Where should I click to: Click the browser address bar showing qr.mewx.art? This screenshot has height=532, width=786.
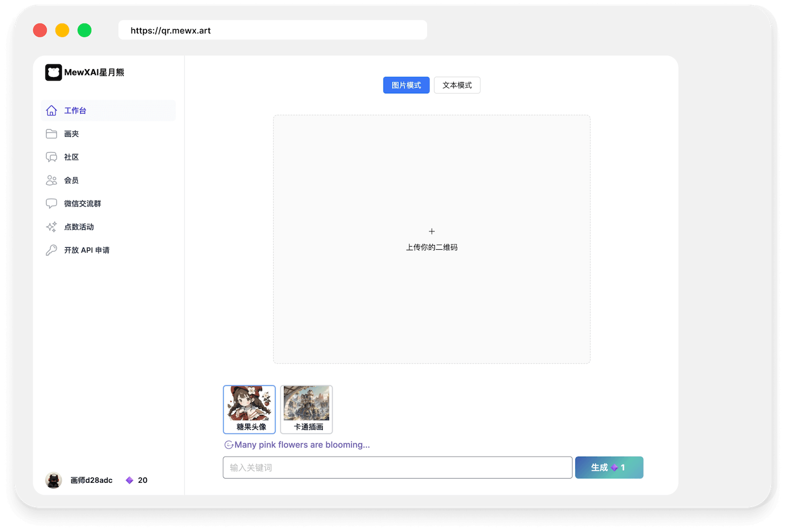tap(272, 30)
